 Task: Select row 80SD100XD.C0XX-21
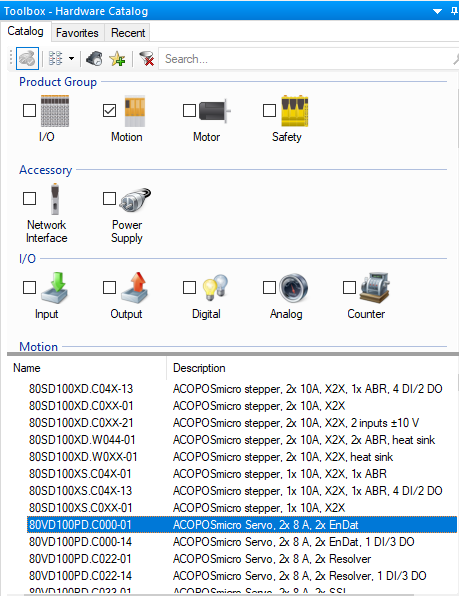pyautogui.click(x=242, y=423)
